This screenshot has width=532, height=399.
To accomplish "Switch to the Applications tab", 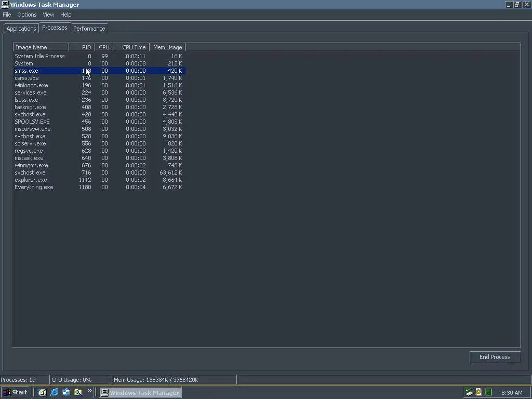I will 21,29.
